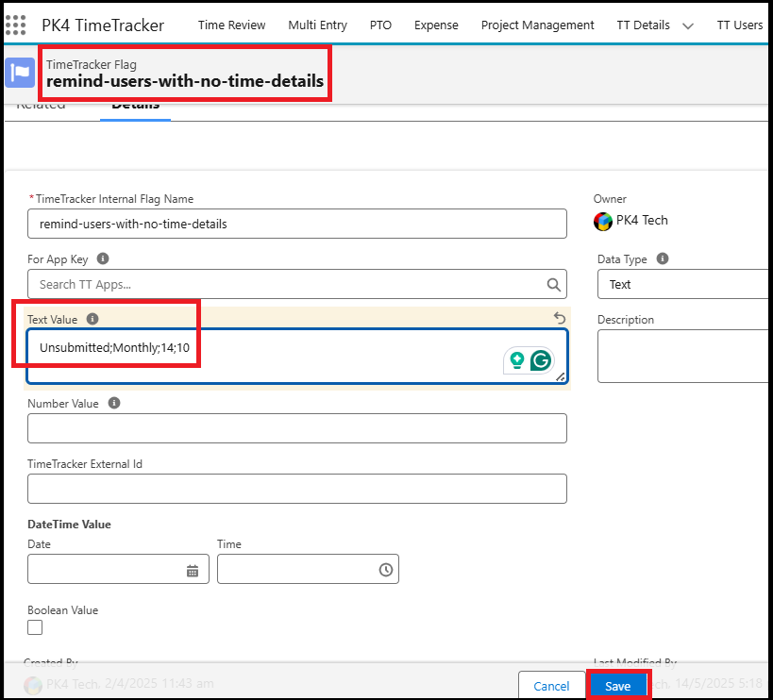Show info tooltip for Text Value
This screenshot has width=773, height=700.
92,319
